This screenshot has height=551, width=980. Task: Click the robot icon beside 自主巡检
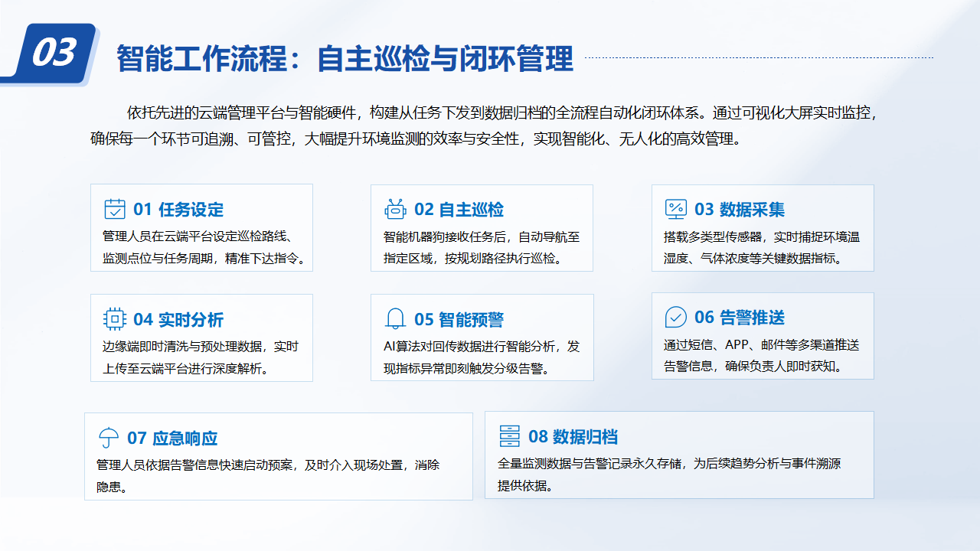395,209
